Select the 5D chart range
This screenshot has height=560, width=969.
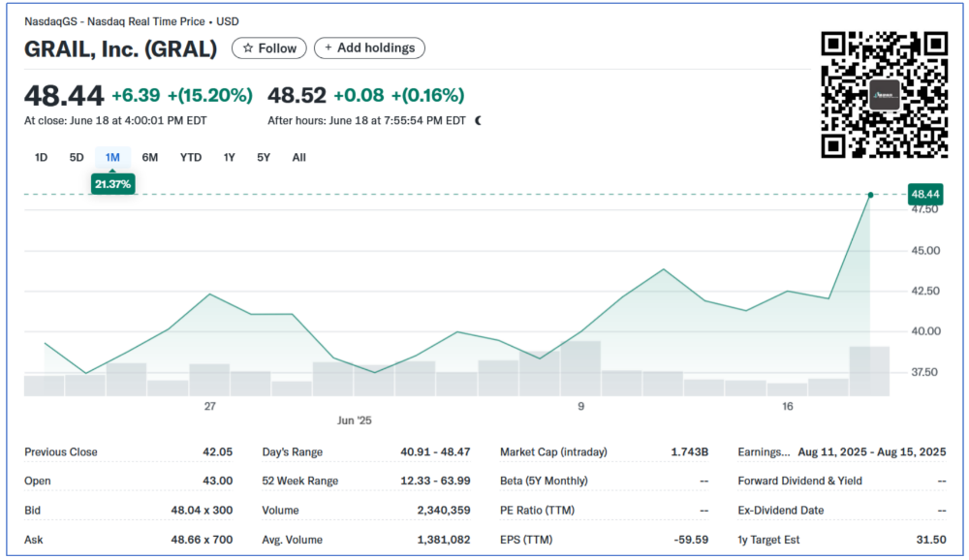coord(76,158)
